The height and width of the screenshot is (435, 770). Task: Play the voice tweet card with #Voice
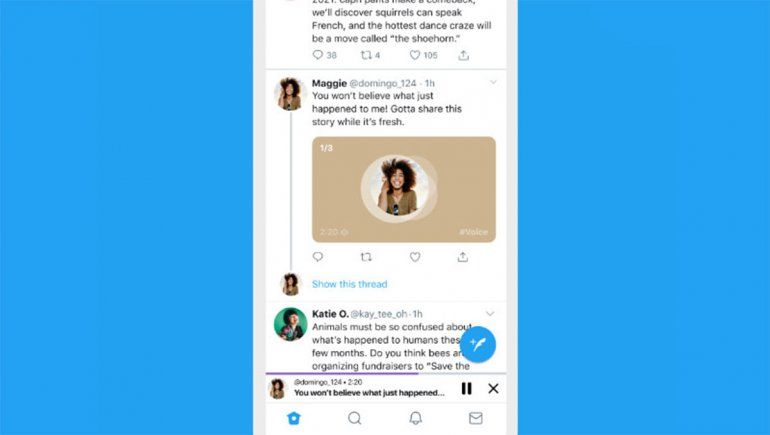point(404,189)
